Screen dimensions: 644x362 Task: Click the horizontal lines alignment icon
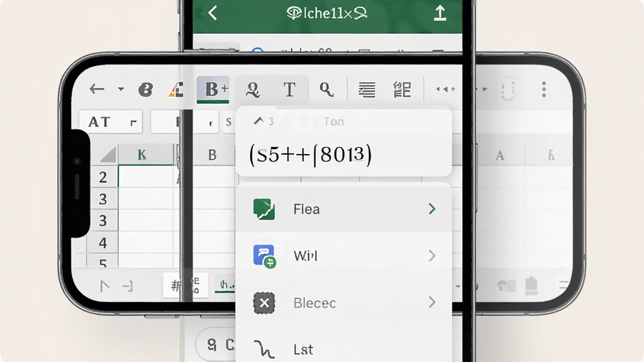tap(367, 89)
